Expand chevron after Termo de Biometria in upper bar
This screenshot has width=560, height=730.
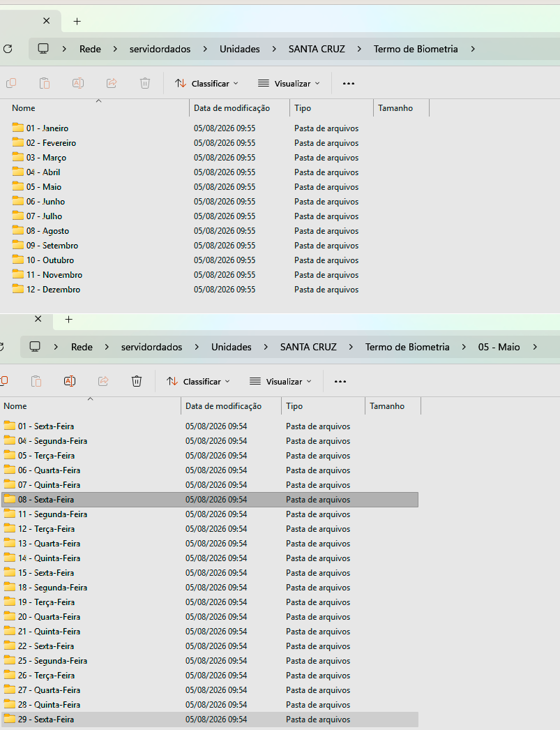473,49
